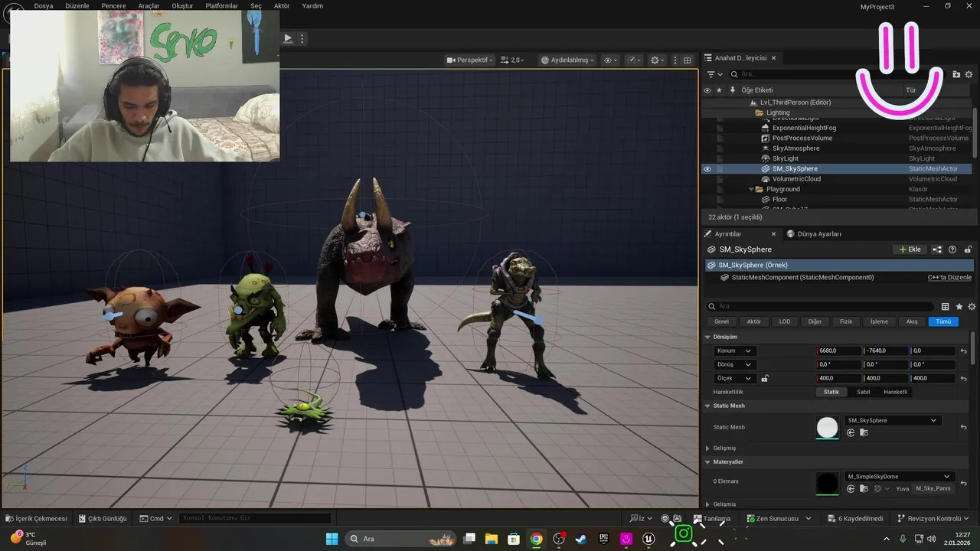Collapse the Materyaller section
This screenshot has width=980, height=551.
click(707, 462)
